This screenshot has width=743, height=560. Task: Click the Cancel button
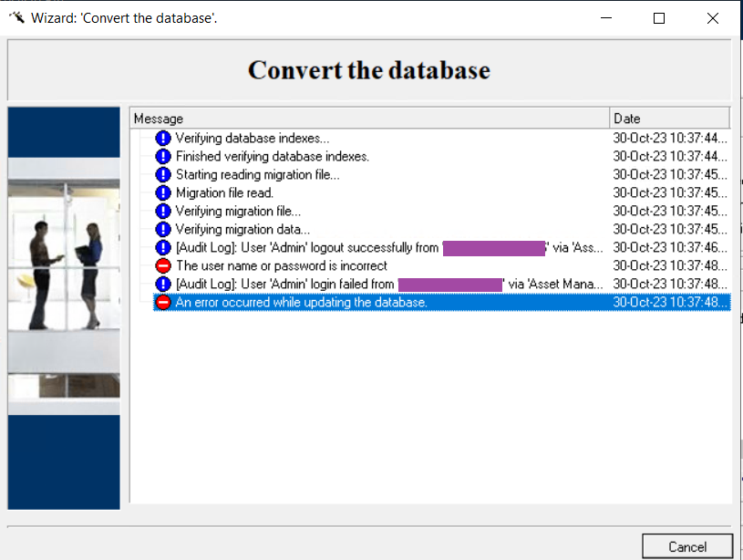[x=687, y=545]
